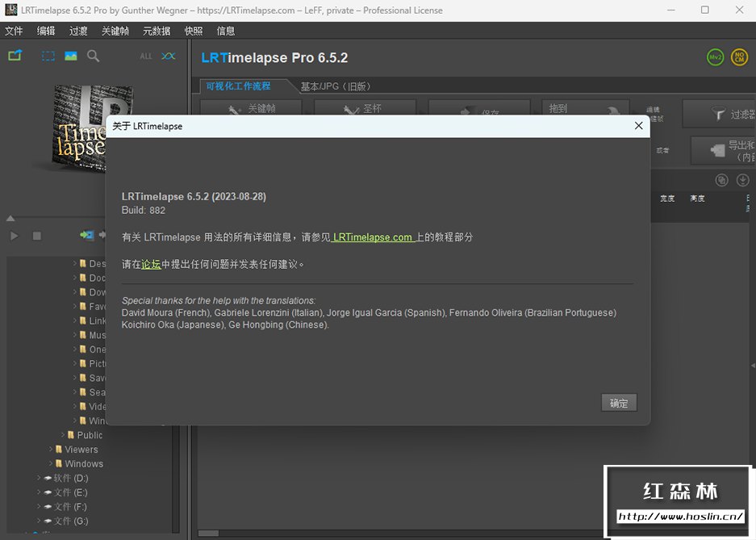Open the 关键帧 menu
The width and height of the screenshot is (756, 540).
pos(115,31)
